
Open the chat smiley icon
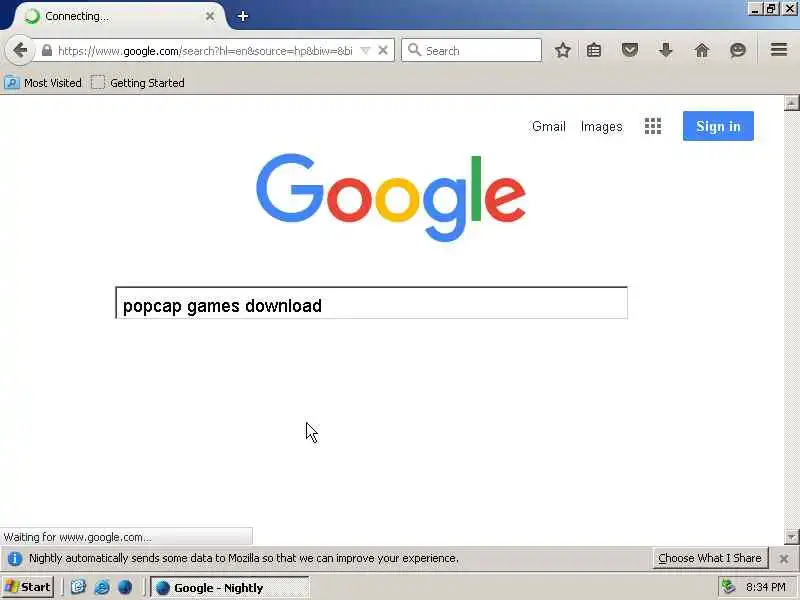pyautogui.click(x=738, y=50)
